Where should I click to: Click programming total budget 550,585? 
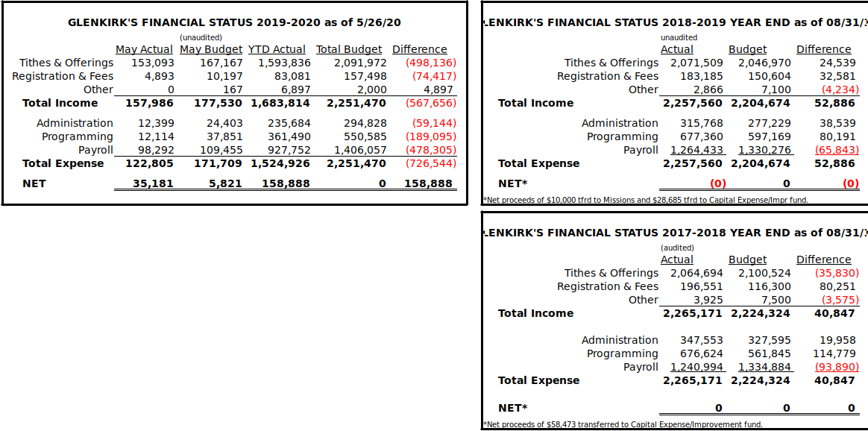click(365, 136)
